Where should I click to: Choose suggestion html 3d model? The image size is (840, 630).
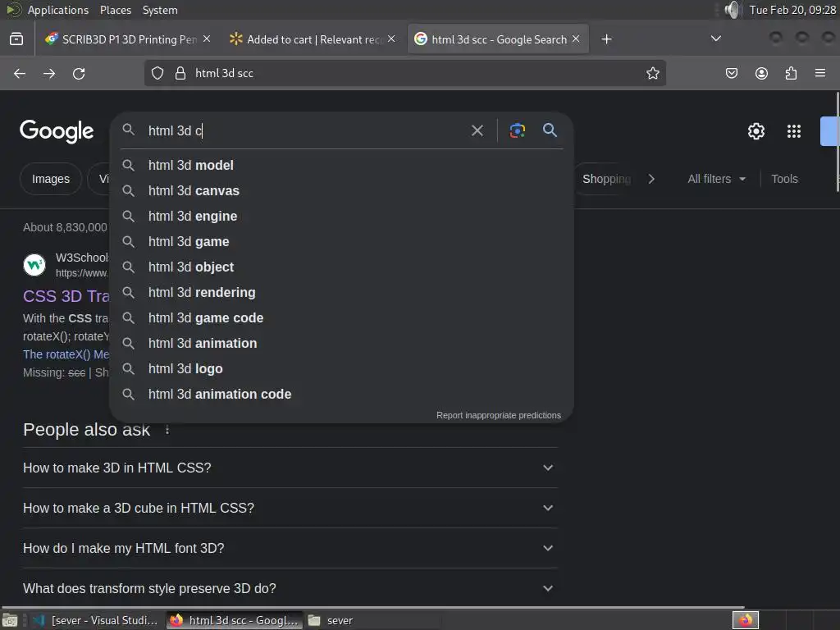point(341,165)
